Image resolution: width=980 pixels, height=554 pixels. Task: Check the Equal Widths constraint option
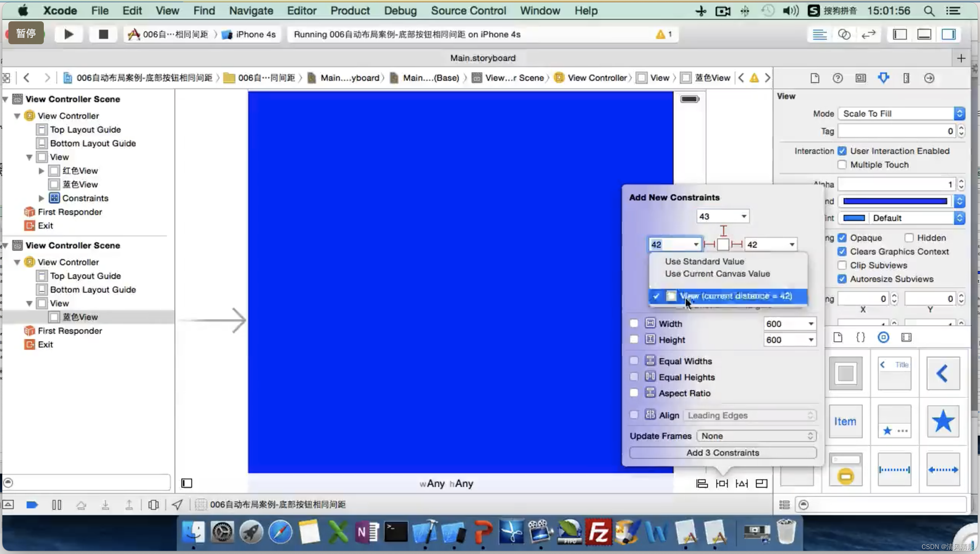[634, 361]
